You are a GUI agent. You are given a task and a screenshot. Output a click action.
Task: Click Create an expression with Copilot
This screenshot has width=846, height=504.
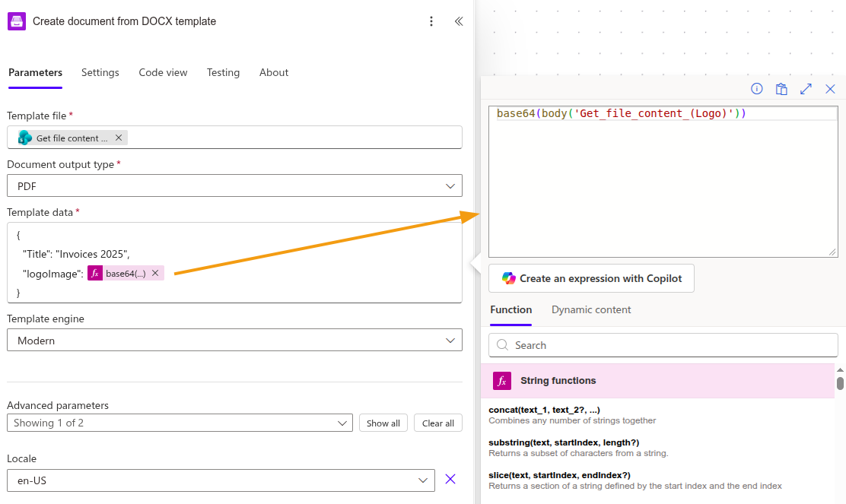(x=591, y=278)
